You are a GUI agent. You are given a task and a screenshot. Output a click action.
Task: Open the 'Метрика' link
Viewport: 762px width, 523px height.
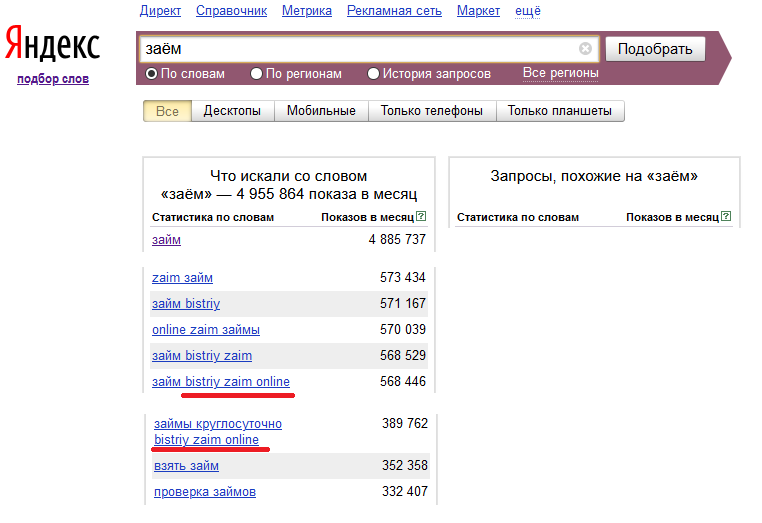[x=307, y=11]
